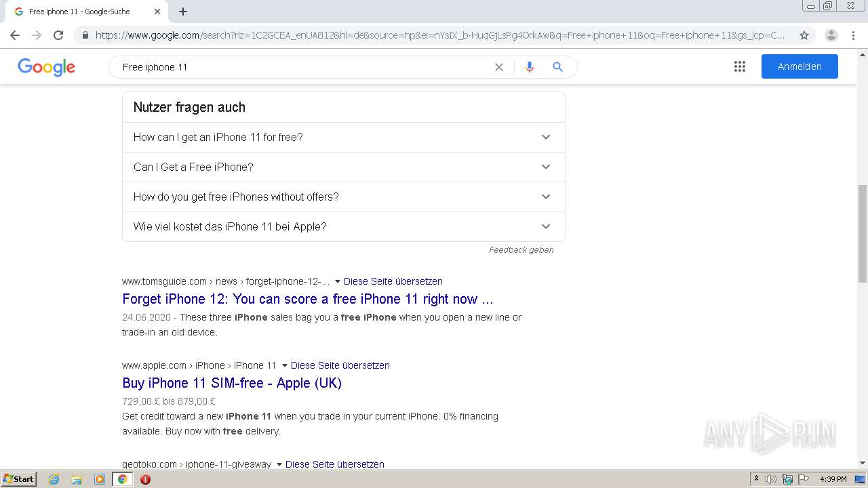Click Feedback geben link
868x488 pixels.
pyautogui.click(x=521, y=250)
